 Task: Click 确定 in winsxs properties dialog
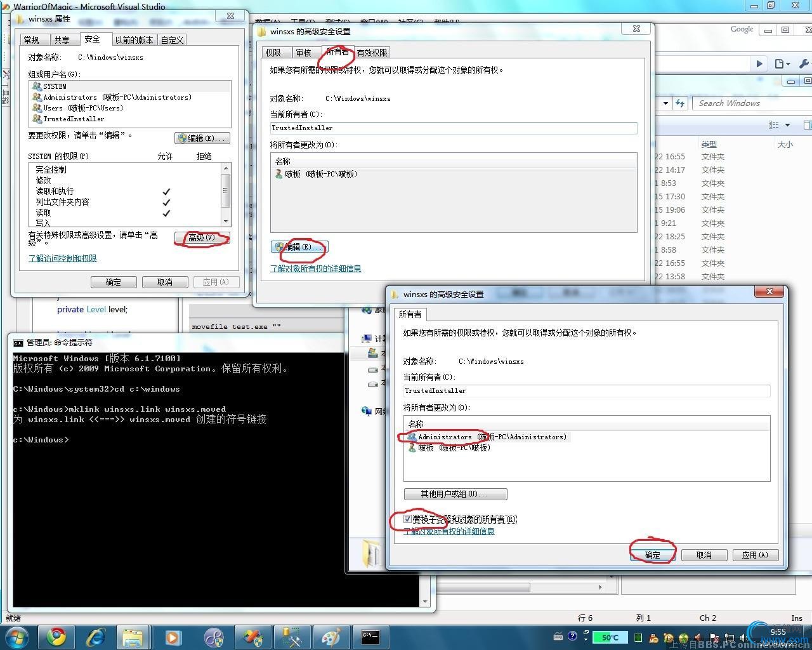coord(114,282)
